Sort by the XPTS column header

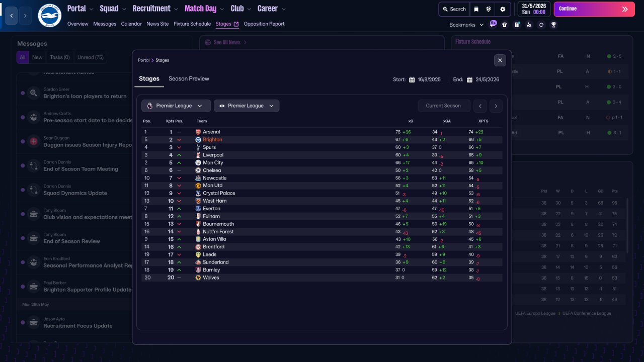coord(483,121)
